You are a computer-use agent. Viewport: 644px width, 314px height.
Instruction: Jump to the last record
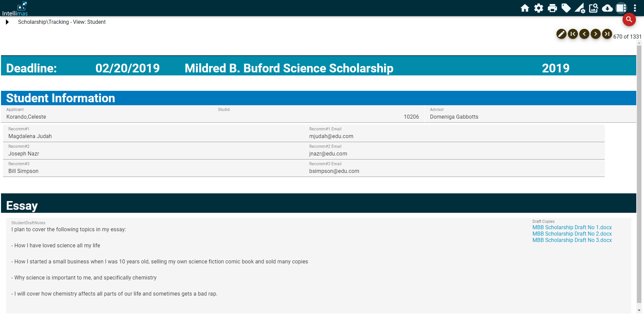(607, 34)
